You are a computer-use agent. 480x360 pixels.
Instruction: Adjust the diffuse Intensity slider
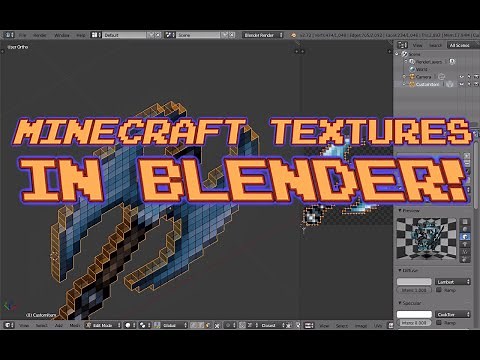(414, 290)
